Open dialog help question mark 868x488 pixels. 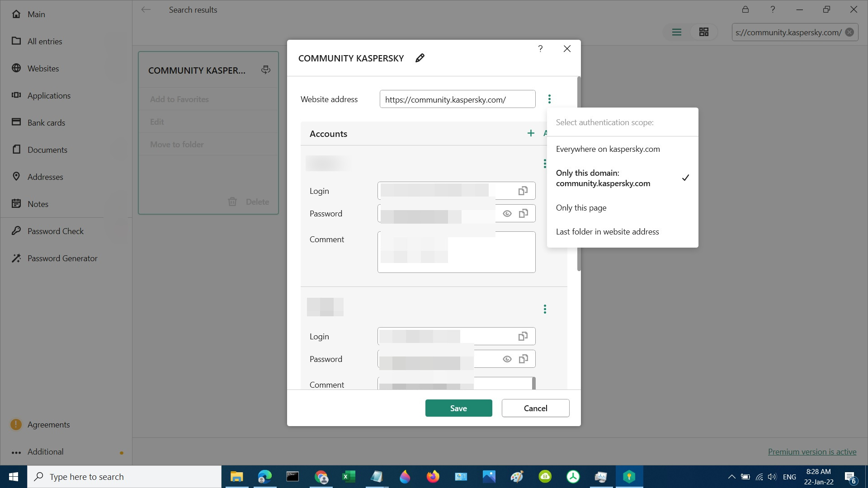(x=540, y=49)
